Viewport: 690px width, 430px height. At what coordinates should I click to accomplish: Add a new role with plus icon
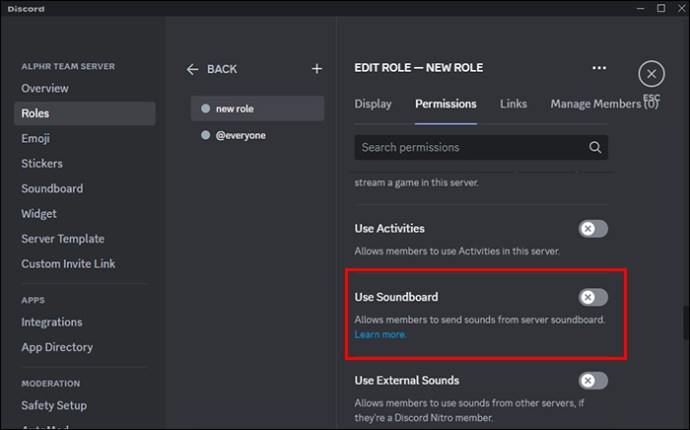pos(317,69)
